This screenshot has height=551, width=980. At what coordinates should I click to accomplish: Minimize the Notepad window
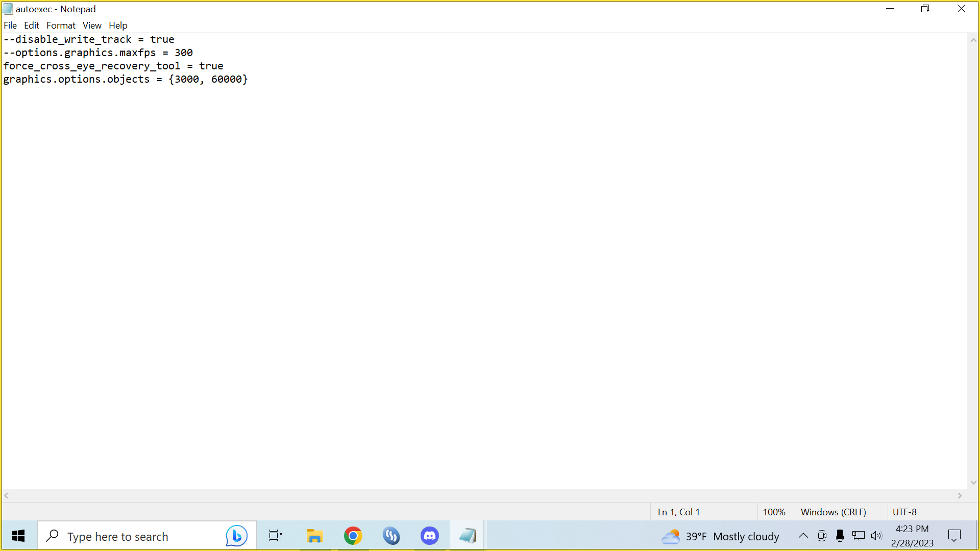890,9
